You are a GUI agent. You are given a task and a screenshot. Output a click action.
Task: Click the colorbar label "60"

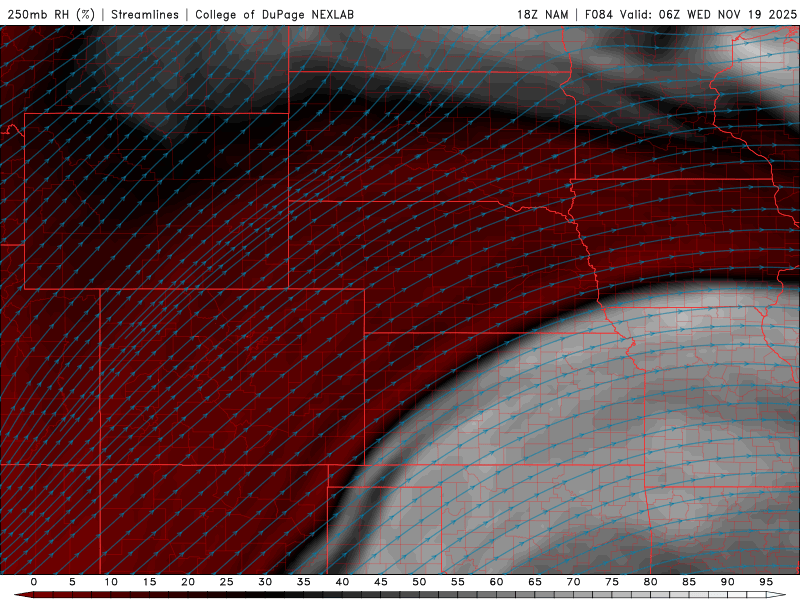(496, 582)
